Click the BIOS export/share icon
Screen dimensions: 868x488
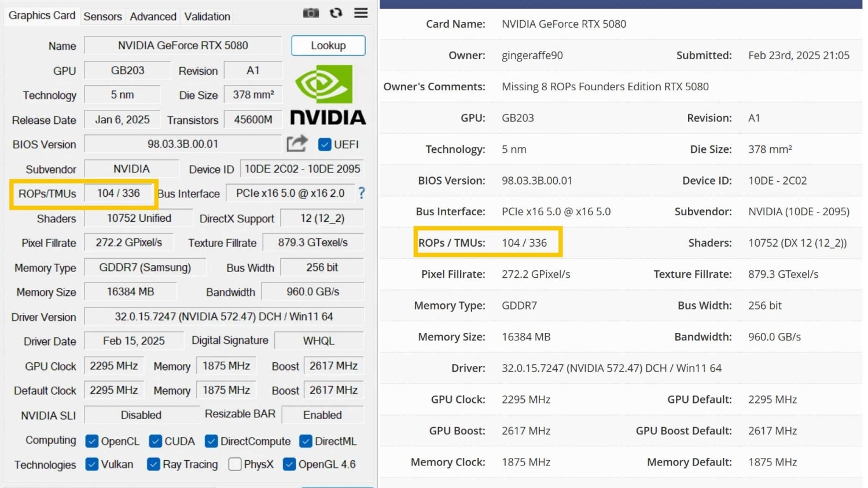[x=297, y=144]
